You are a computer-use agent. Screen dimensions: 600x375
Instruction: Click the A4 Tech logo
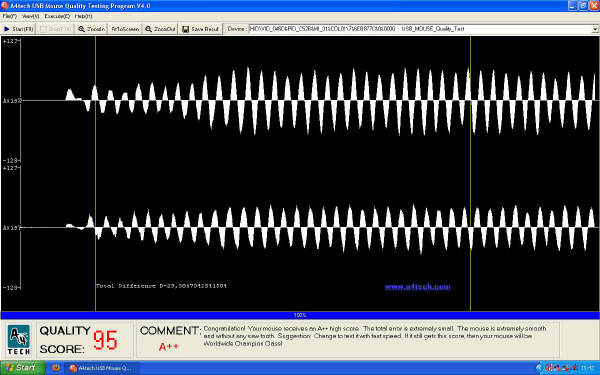coord(18,340)
